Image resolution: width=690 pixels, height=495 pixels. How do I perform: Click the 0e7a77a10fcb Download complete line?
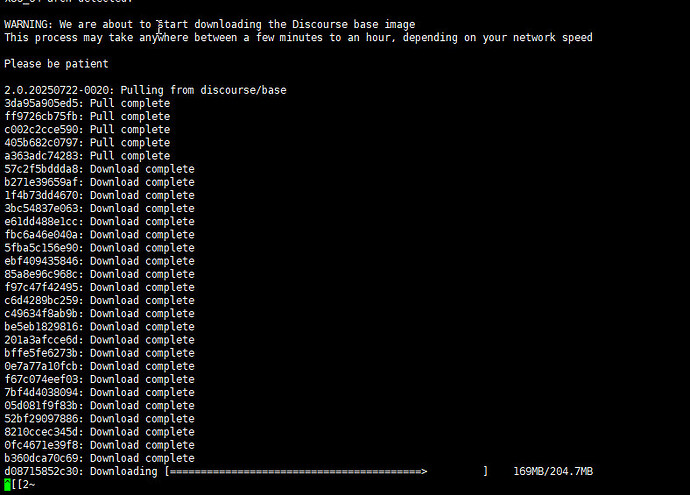[99, 367]
